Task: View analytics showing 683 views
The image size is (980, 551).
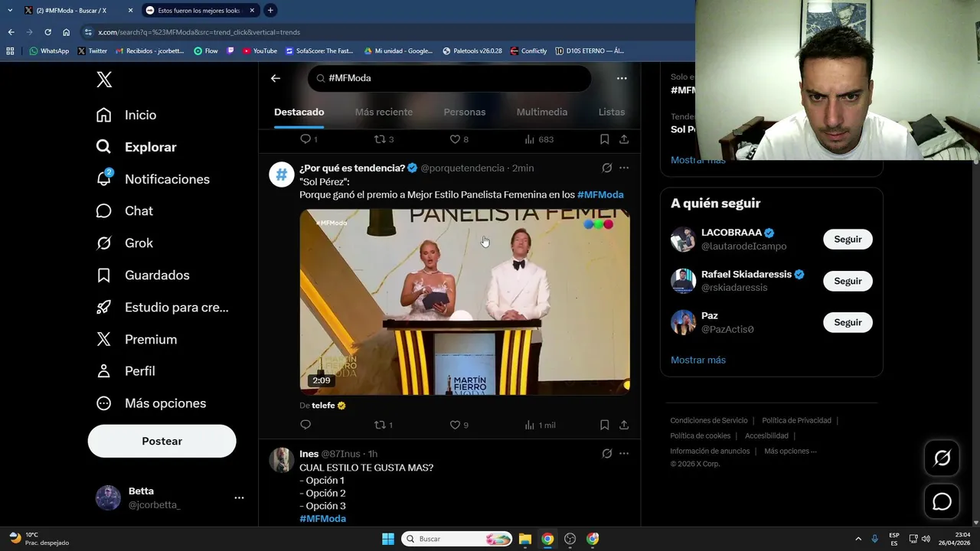Action: [x=539, y=139]
